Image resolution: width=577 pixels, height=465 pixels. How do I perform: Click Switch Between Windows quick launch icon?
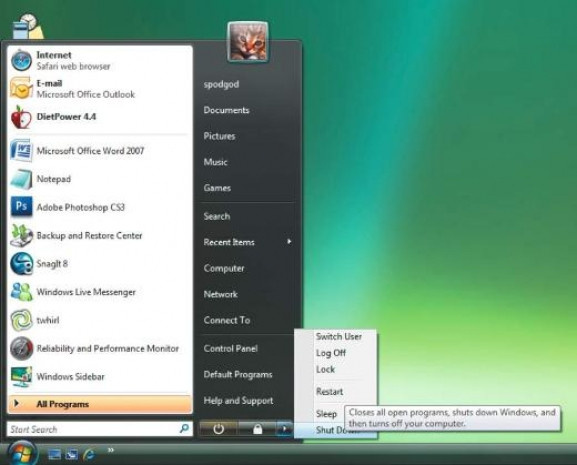pos(72,455)
